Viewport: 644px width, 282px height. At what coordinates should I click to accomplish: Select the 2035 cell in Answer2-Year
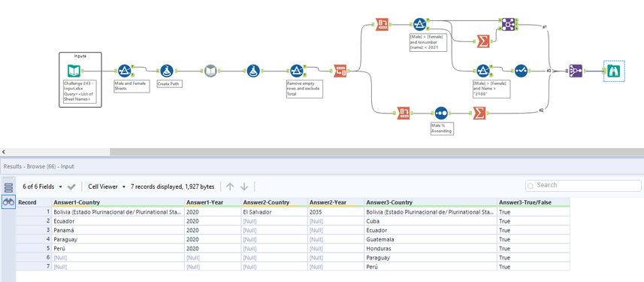pyautogui.click(x=336, y=212)
